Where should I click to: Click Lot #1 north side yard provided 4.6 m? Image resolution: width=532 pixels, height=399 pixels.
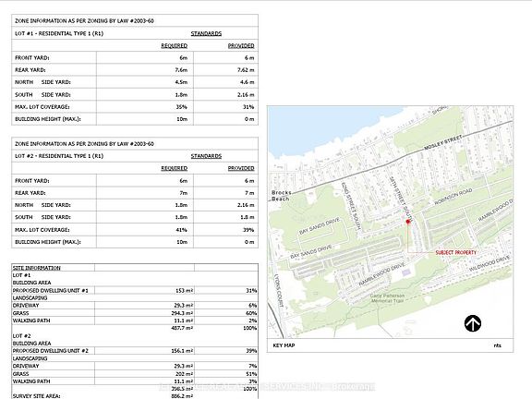point(247,82)
